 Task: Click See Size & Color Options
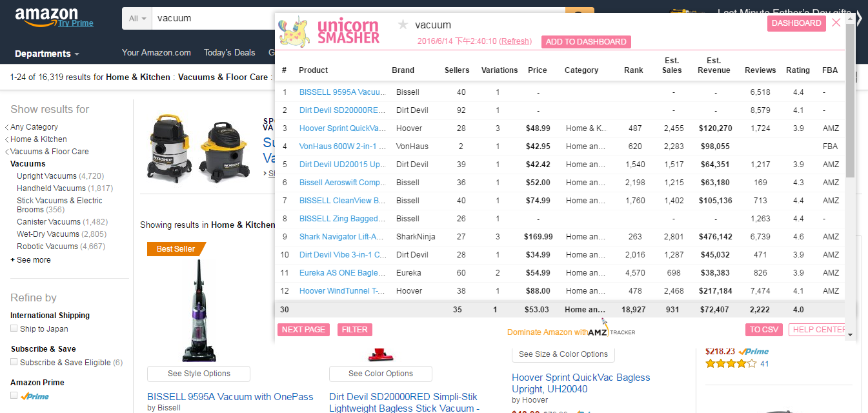pos(563,354)
